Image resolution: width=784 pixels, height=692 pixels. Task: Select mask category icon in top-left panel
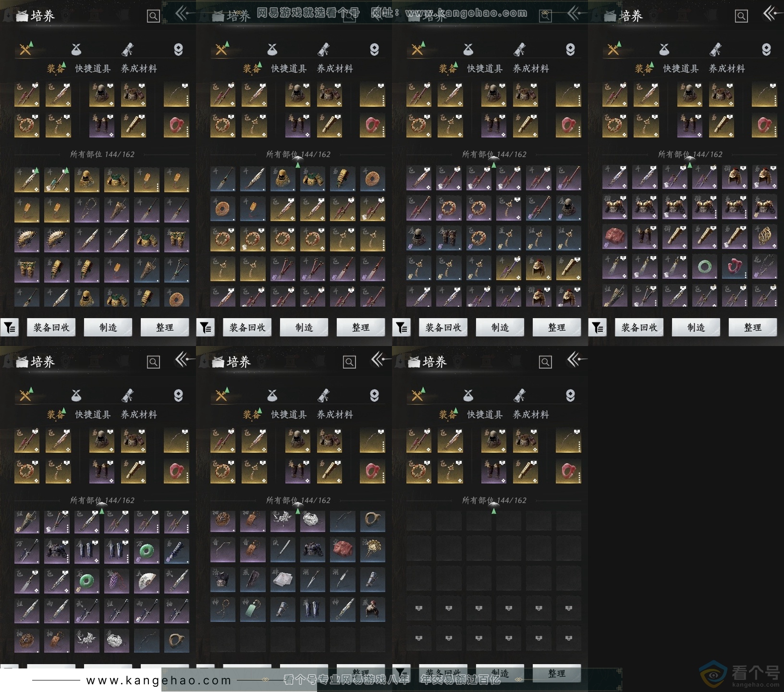(x=178, y=49)
